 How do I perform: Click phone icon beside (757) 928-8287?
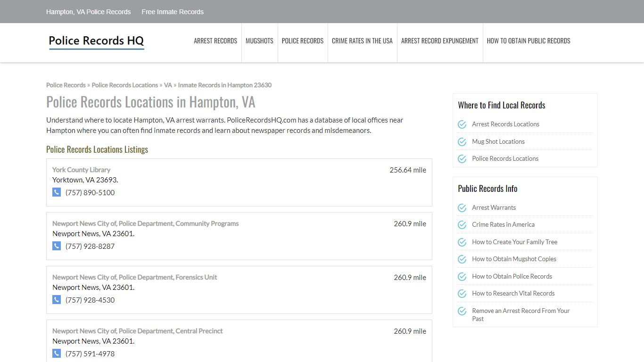pos(57,246)
